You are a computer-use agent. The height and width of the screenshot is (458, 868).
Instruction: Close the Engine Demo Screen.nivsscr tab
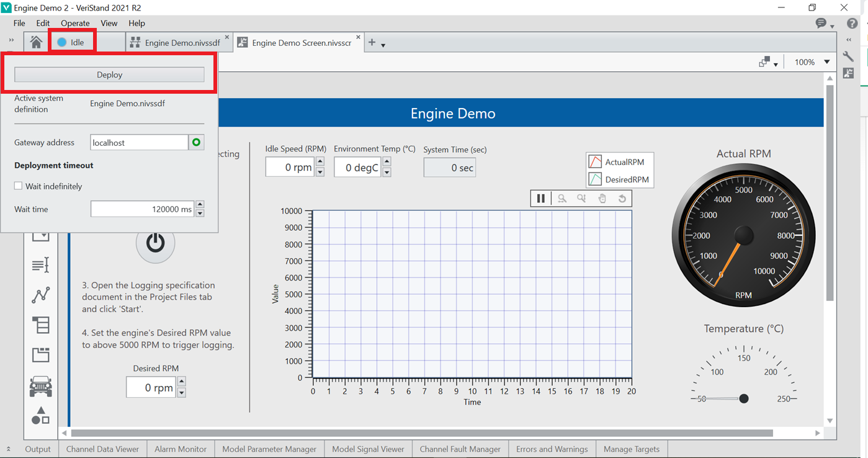358,37
